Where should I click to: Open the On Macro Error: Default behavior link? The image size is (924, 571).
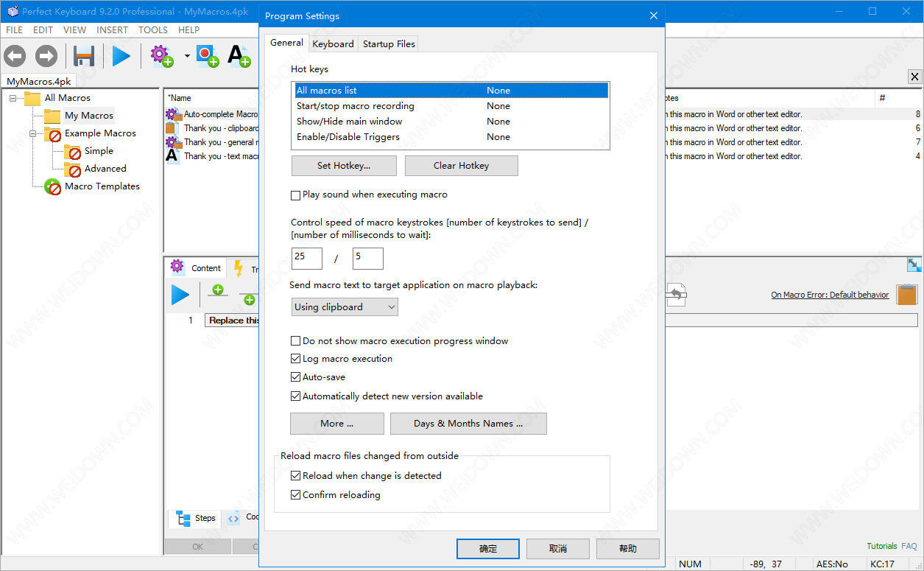pos(830,295)
